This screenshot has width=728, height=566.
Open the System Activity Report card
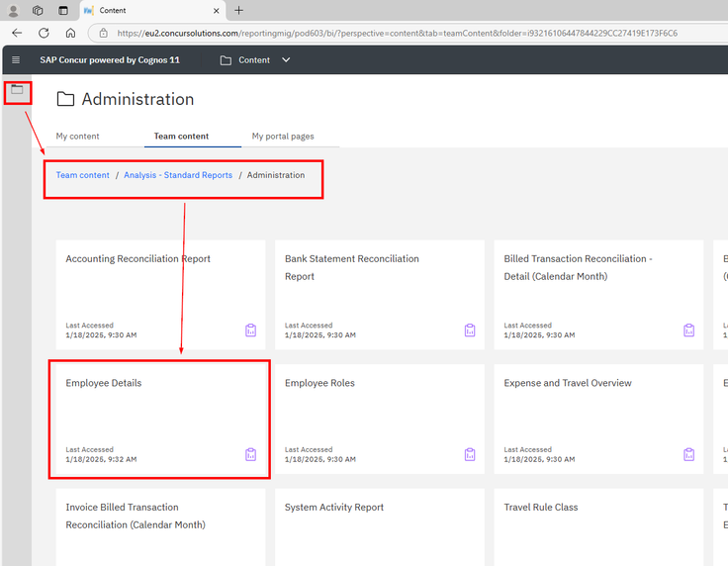click(x=379, y=527)
